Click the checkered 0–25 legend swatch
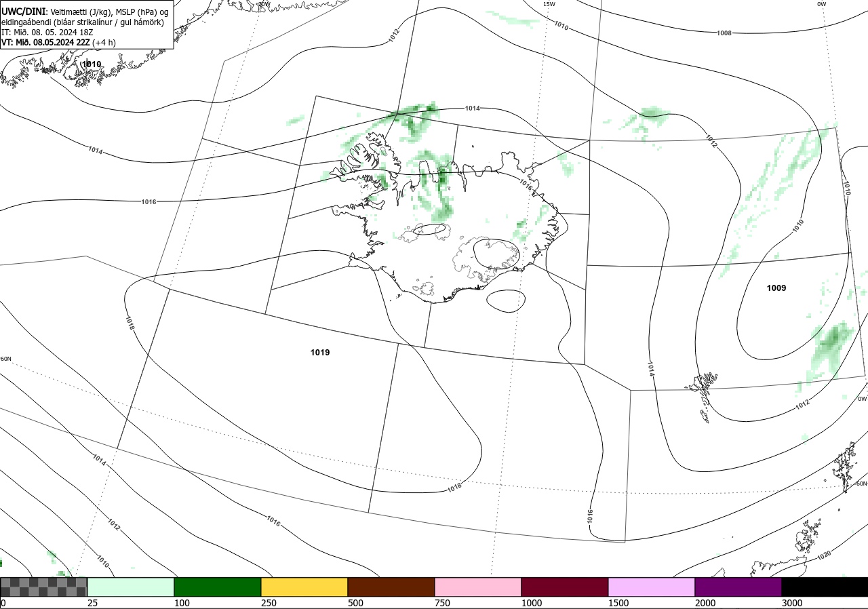 coord(44,587)
